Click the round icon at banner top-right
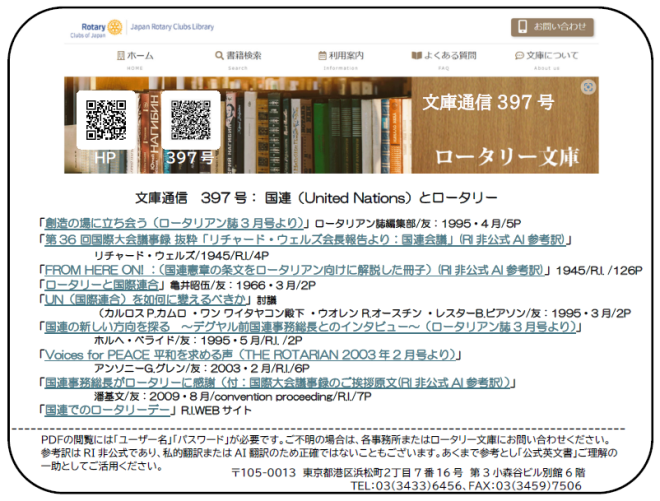The height and width of the screenshot is (501, 660). (x=588, y=87)
